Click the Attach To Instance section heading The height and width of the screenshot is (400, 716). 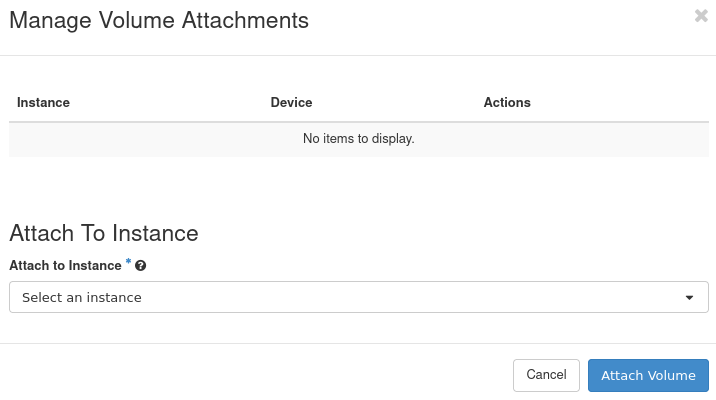coord(104,233)
